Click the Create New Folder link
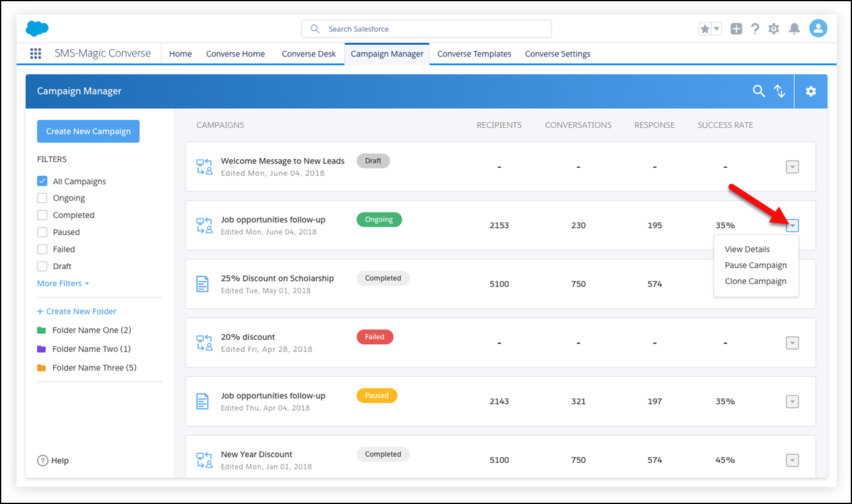Viewport: 852px width, 504px height. (x=77, y=312)
